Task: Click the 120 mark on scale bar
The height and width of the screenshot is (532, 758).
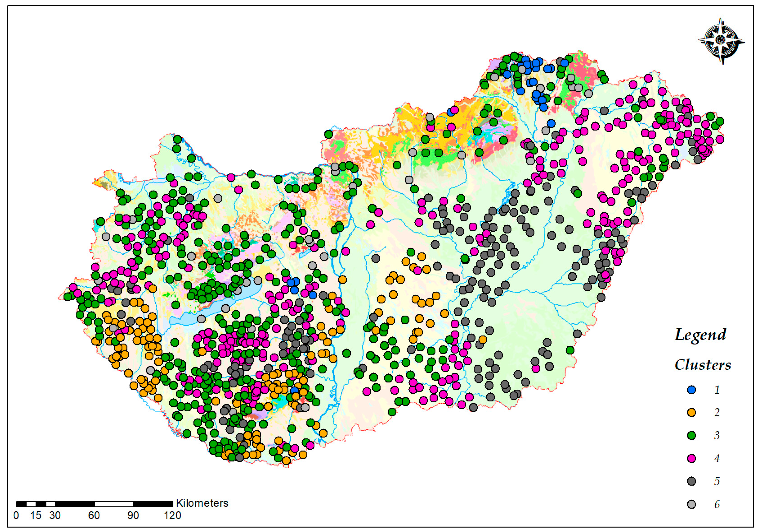Action: point(172,515)
